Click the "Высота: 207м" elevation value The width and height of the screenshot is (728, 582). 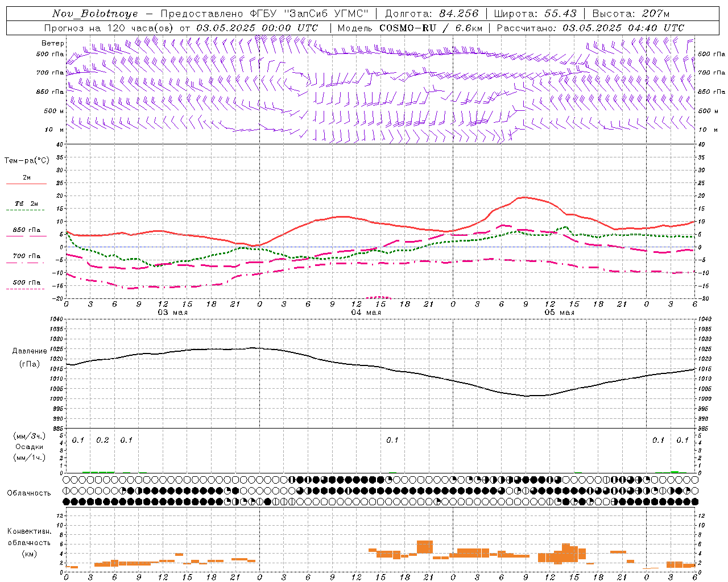631,14
